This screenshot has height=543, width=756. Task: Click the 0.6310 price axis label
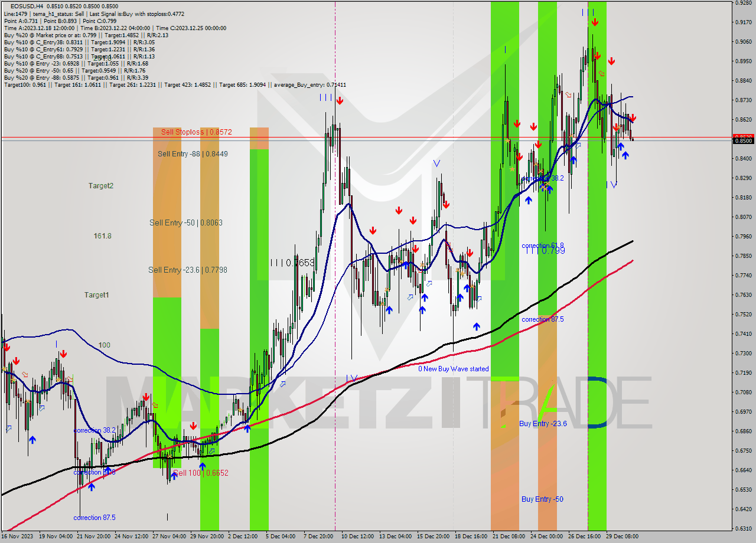click(x=743, y=529)
